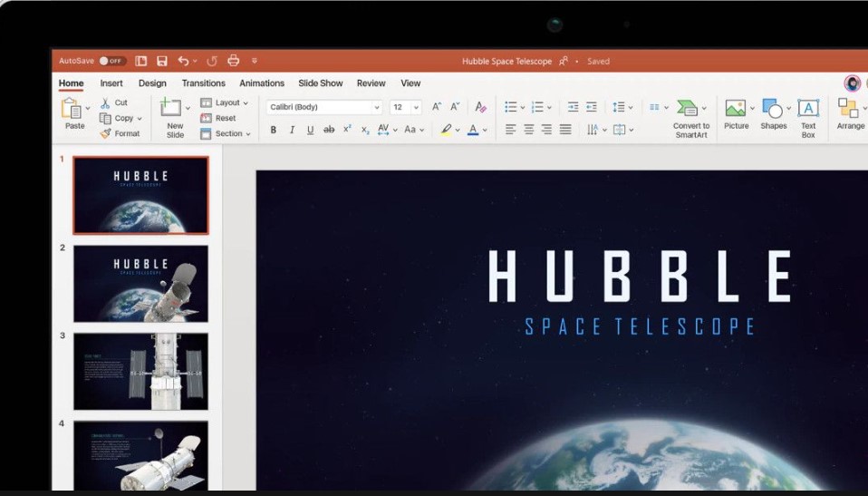Image resolution: width=868 pixels, height=496 pixels.
Task: Open the Customize Quick Access Toolbar arrow
Action: 255,61
